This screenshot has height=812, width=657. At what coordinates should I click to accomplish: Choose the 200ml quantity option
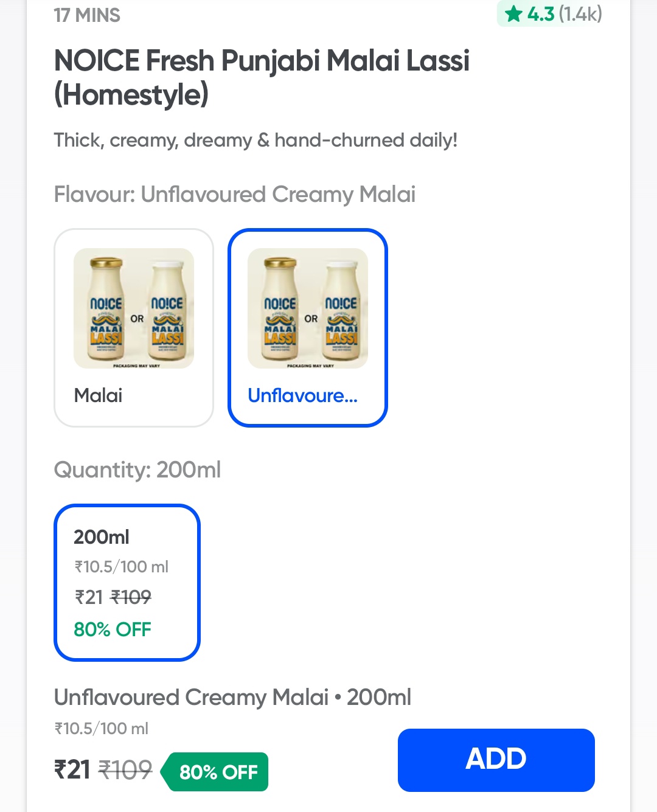(x=127, y=582)
